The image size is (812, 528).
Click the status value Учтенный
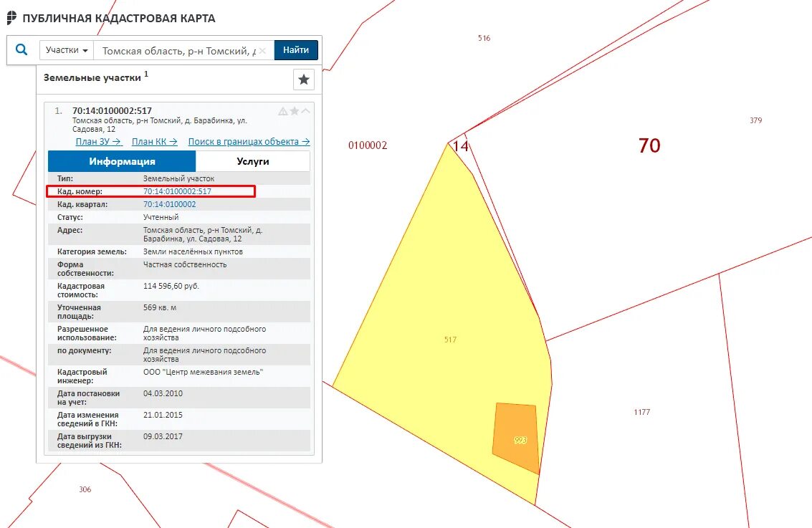161,217
